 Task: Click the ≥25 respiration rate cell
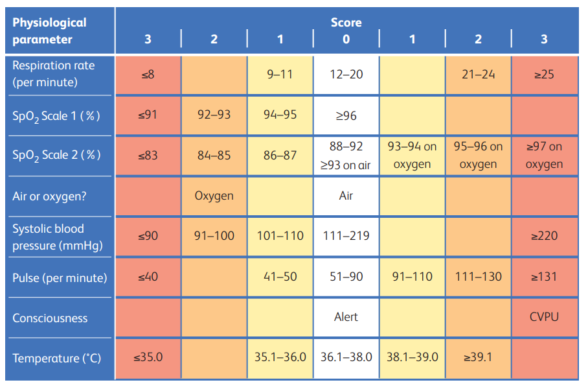[x=545, y=75]
